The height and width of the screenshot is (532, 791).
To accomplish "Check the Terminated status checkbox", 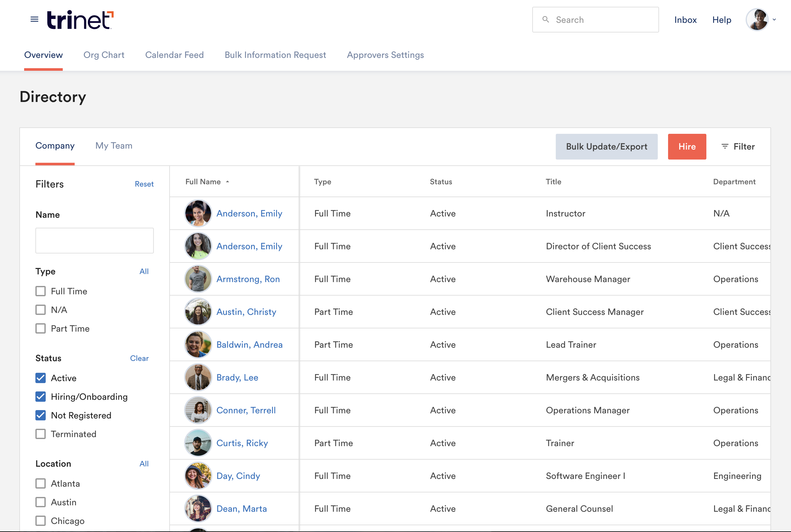I will pos(41,434).
